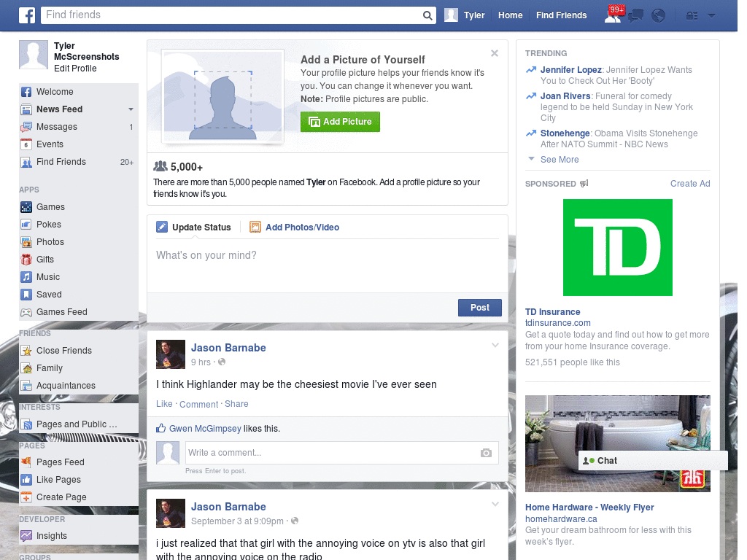Click Tyler profile avatar in top bar
The width and height of the screenshot is (747, 560).
(451, 15)
